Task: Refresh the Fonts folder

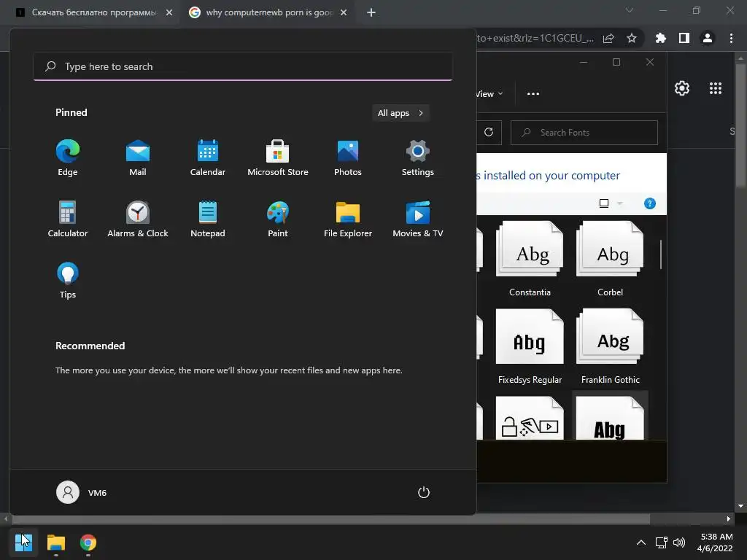Action: point(489,133)
